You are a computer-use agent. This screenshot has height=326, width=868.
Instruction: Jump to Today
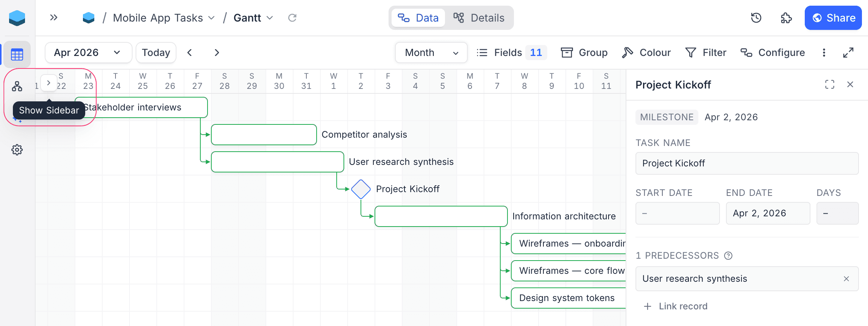[x=156, y=53]
